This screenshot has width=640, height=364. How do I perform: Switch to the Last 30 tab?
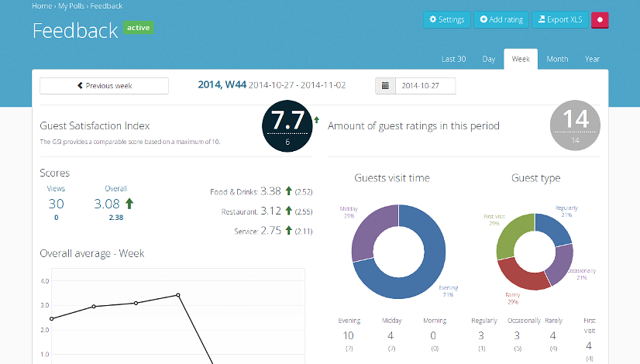coord(453,60)
